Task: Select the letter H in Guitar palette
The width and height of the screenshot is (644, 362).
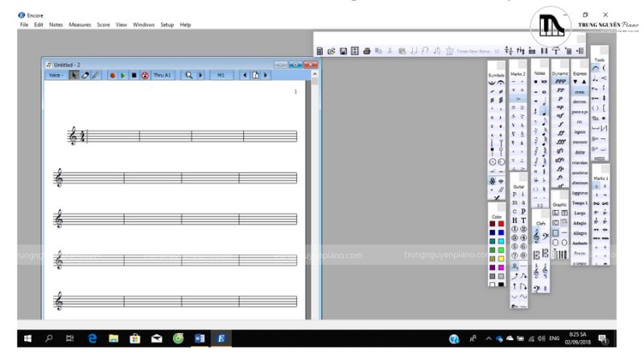Action: [x=514, y=220]
